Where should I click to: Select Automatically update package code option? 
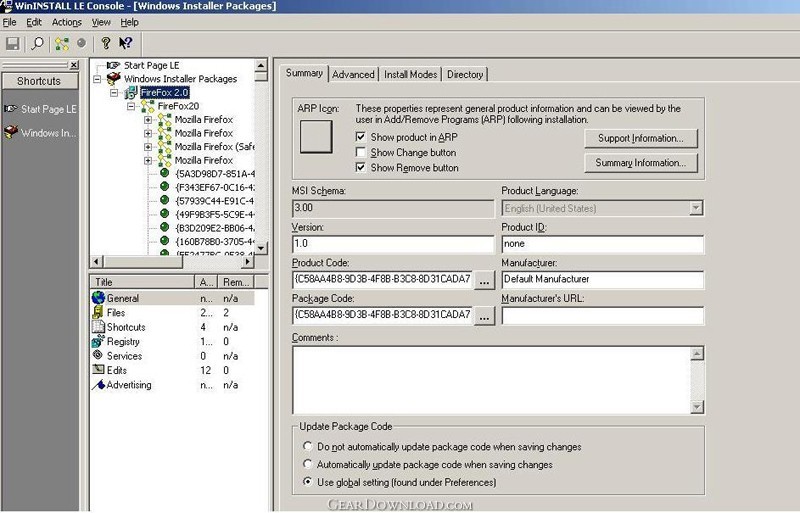pos(307,464)
